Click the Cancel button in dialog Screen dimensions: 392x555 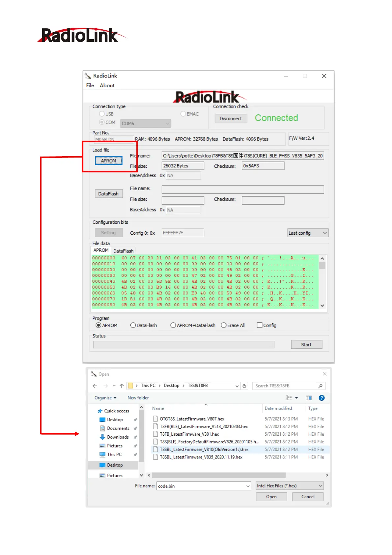tap(308, 497)
